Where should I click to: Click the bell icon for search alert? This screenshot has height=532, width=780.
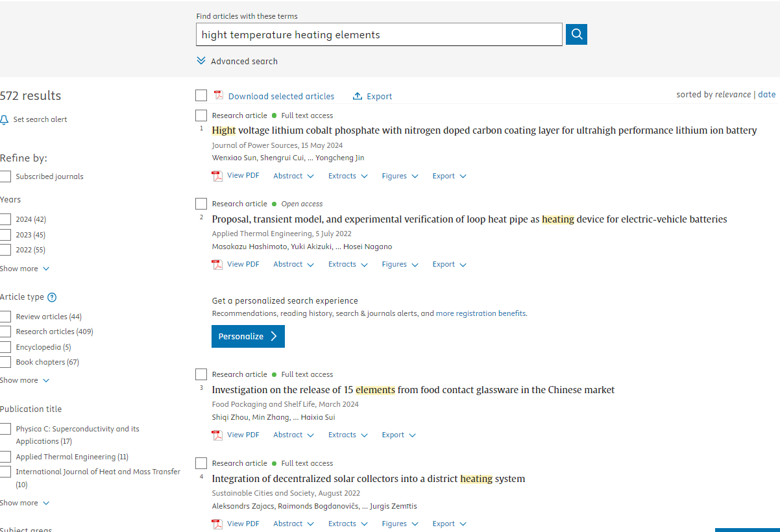5,120
